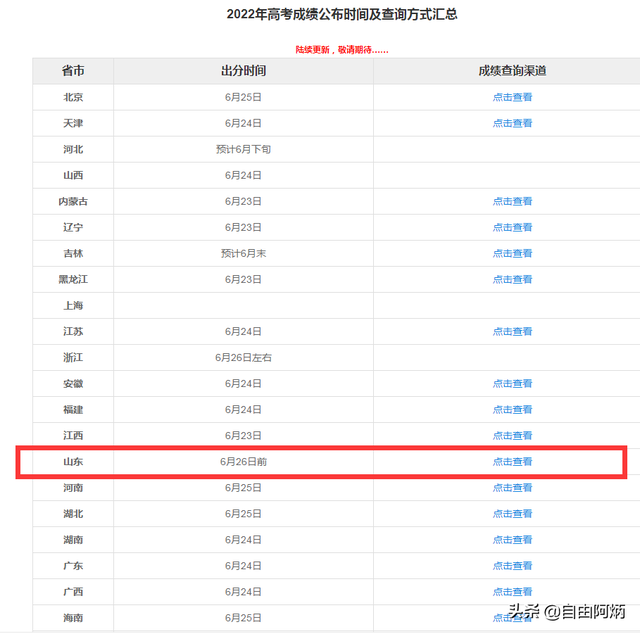Open the 点击查看 link for 湖南
Viewport: 640px width, 634px height.
512,540
